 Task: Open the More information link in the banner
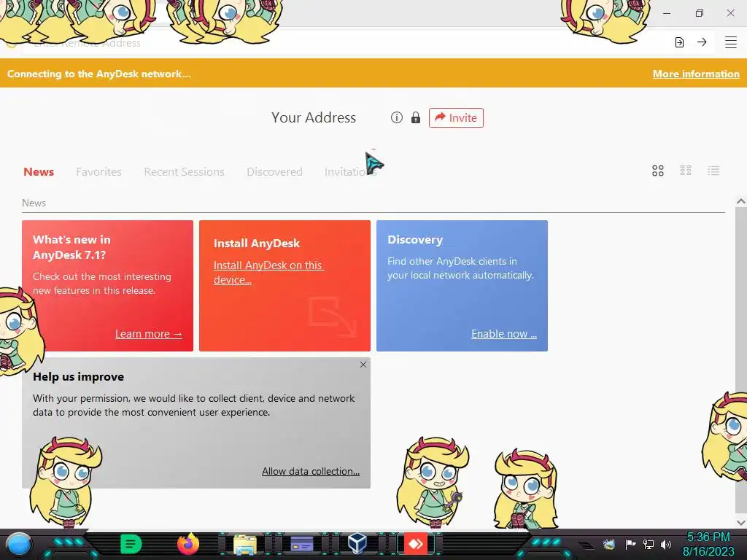pyautogui.click(x=696, y=74)
